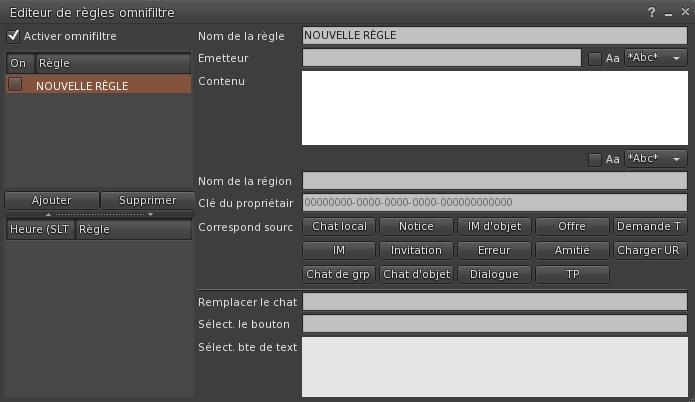Sort by Heure (SLT) column header

tap(39, 229)
